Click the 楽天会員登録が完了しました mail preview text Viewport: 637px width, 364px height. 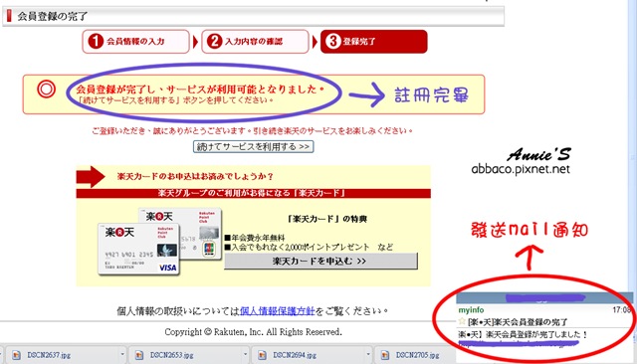pos(523,335)
